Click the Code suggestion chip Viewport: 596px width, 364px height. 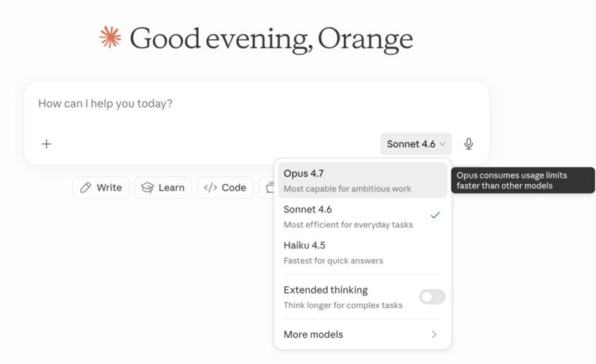click(225, 188)
